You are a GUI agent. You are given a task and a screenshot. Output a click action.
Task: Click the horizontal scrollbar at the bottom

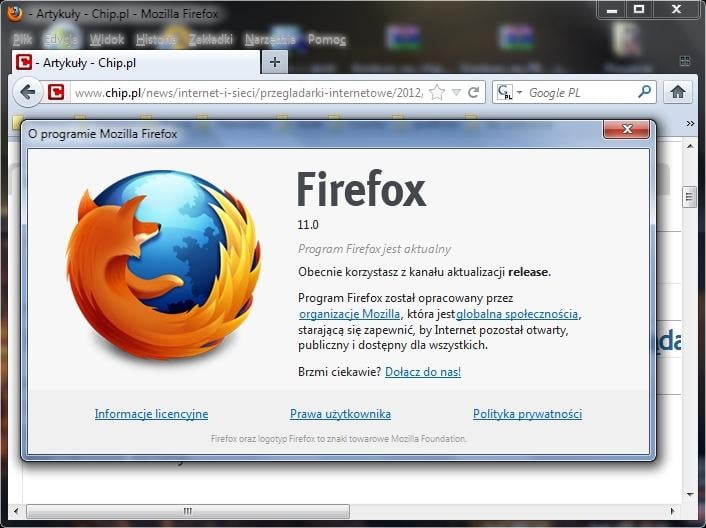click(x=187, y=511)
